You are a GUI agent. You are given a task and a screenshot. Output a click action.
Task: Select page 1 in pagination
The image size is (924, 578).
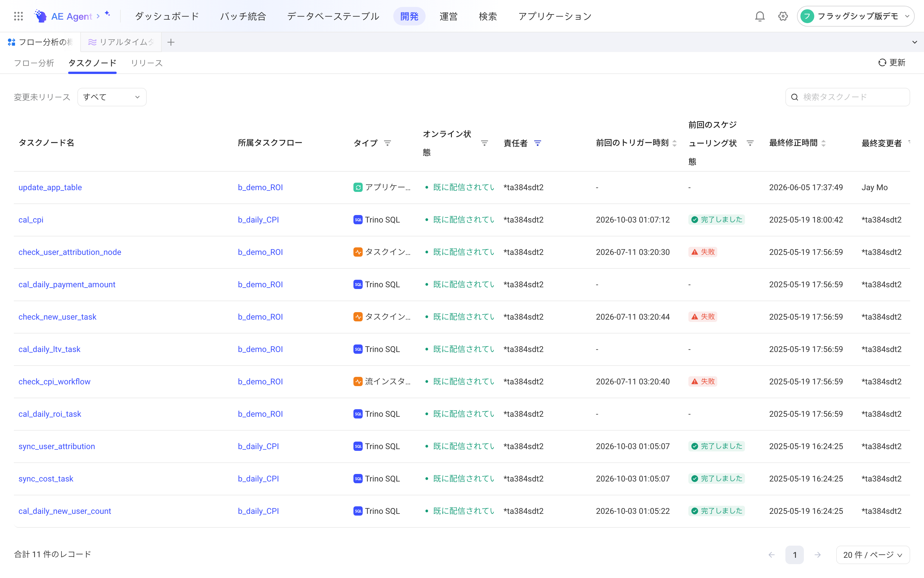[795, 555]
